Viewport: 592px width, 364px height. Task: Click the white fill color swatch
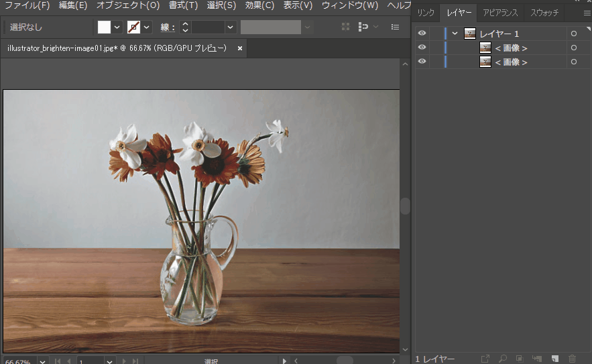104,27
